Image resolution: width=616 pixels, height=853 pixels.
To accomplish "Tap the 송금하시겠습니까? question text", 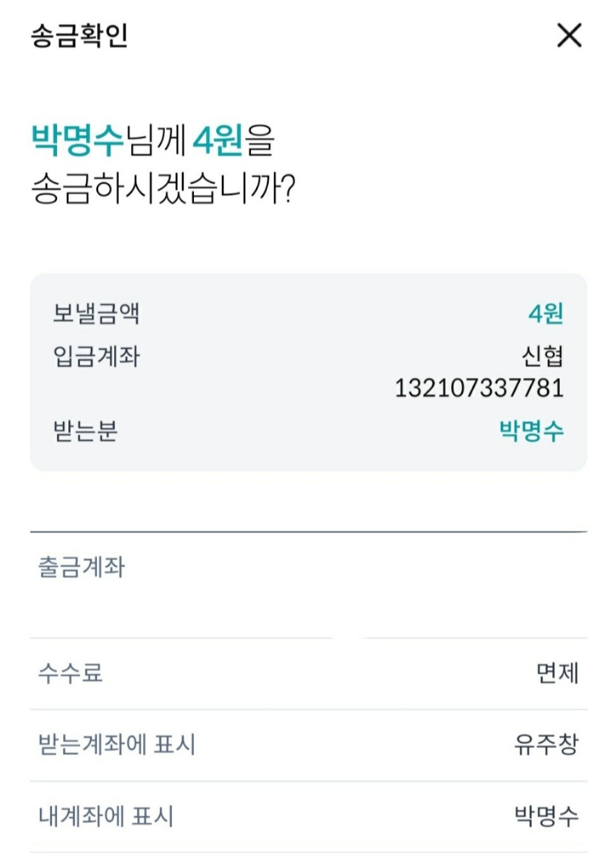I will pyautogui.click(x=163, y=189).
